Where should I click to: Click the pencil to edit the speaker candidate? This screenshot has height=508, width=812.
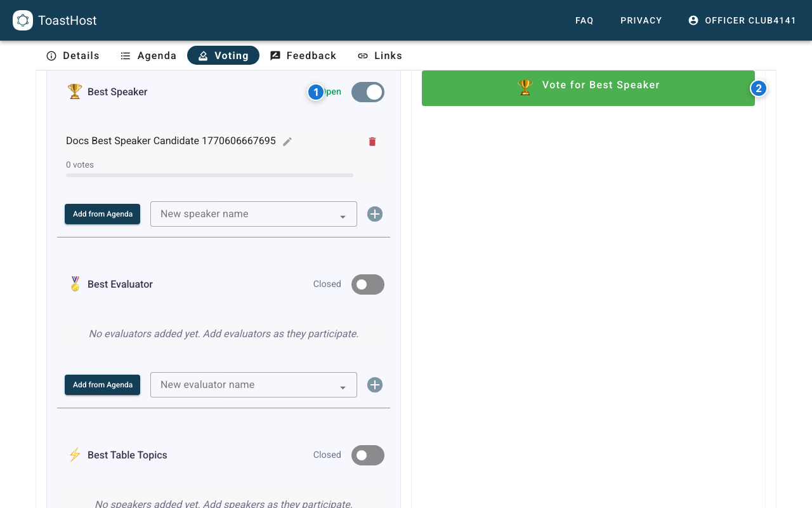[x=287, y=141]
